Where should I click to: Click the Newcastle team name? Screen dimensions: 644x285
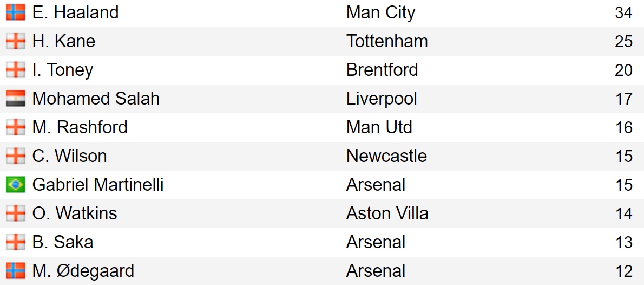pyautogui.click(x=386, y=156)
